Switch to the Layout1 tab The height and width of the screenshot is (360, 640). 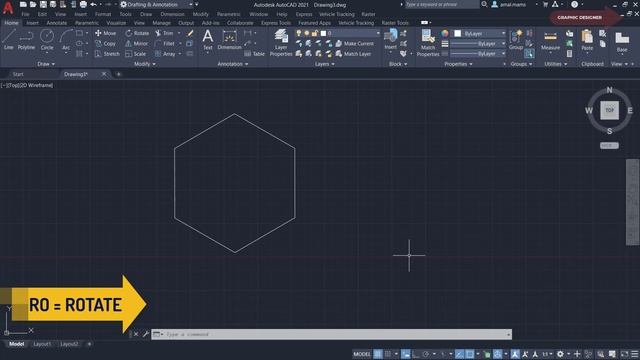(x=42, y=344)
